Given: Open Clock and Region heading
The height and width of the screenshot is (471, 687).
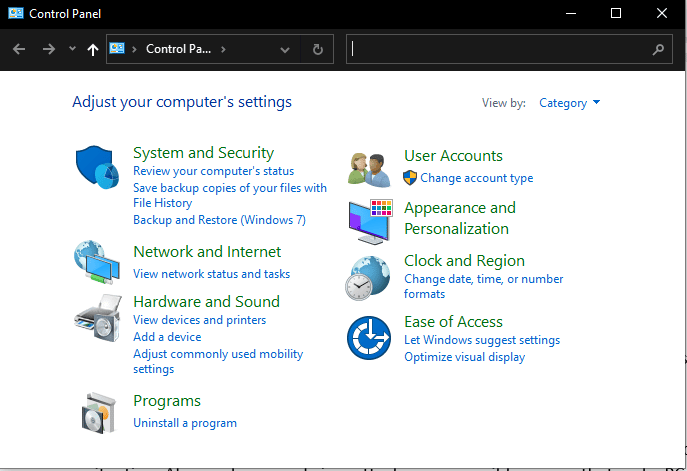Looking at the screenshot, I should click(464, 261).
